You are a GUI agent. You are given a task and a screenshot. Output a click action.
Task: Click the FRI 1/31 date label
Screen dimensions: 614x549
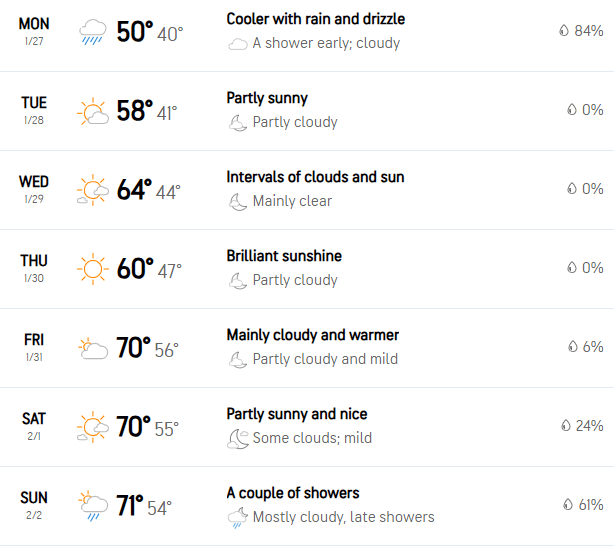tap(34, 347)
